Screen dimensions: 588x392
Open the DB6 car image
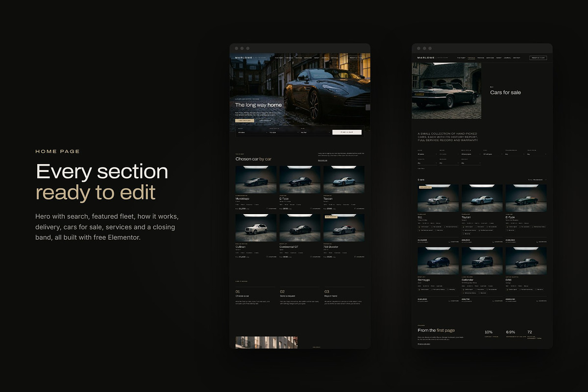526,261
